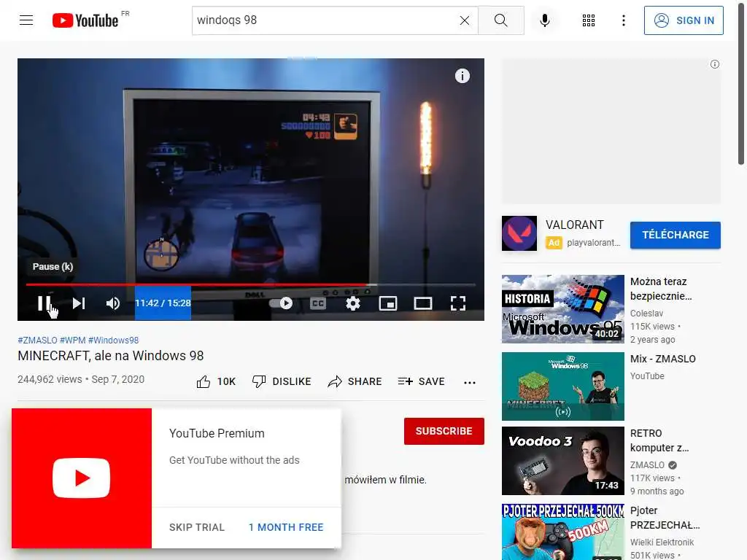Click 1 MONTH FREE offer

[x=286, y=527]
